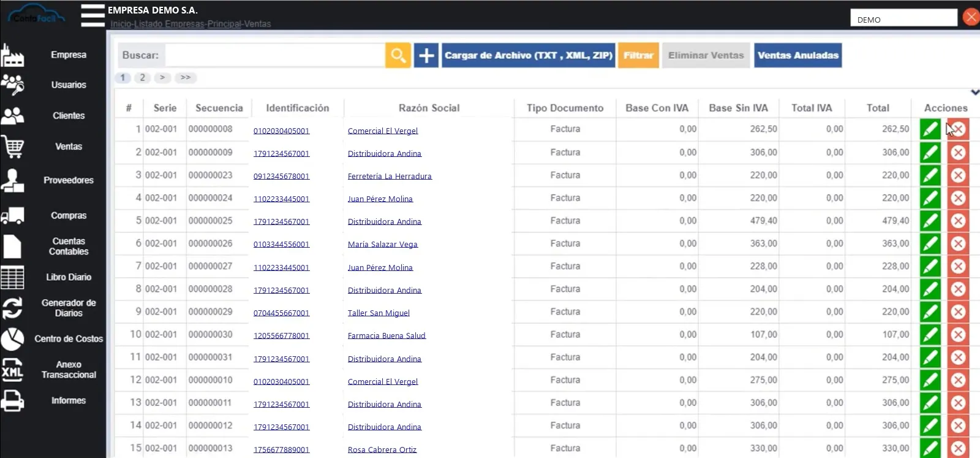Click the Ventas shopping cart icon
The height and width of the screenshot is (458, 980).
12,147
